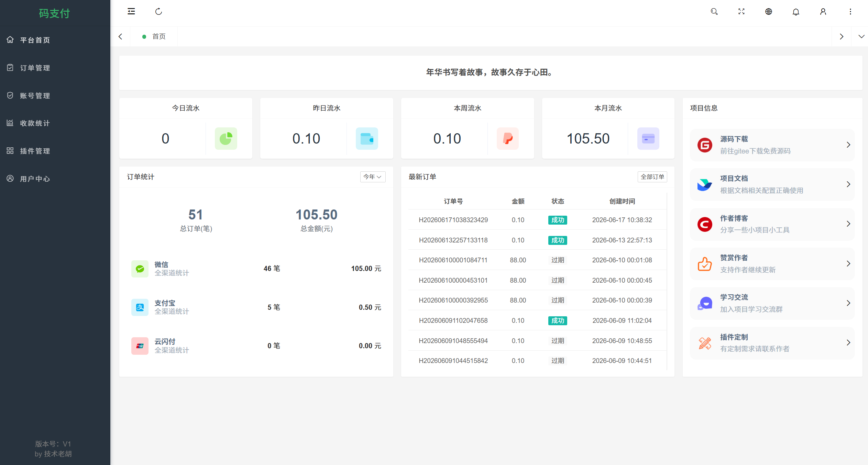Click the Alipay channel icon
The width and height of the screenshot is (868, 465).
click(x=140, y=307)
